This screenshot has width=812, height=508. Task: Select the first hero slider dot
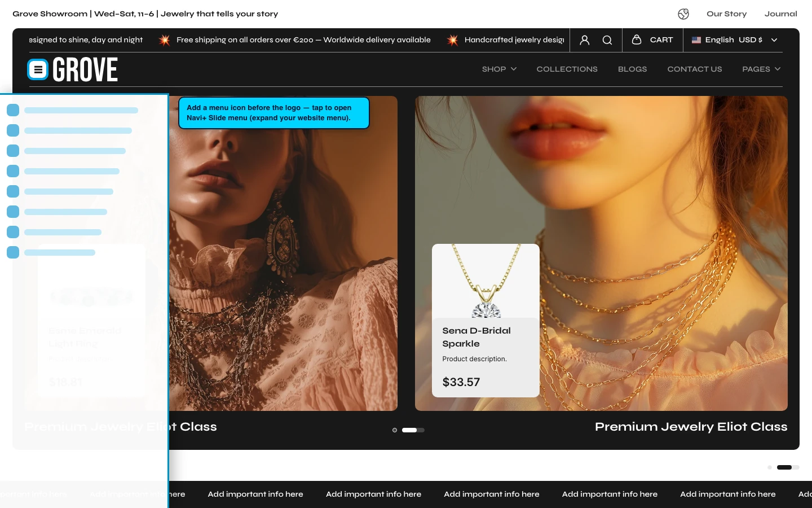click(395, 430)
